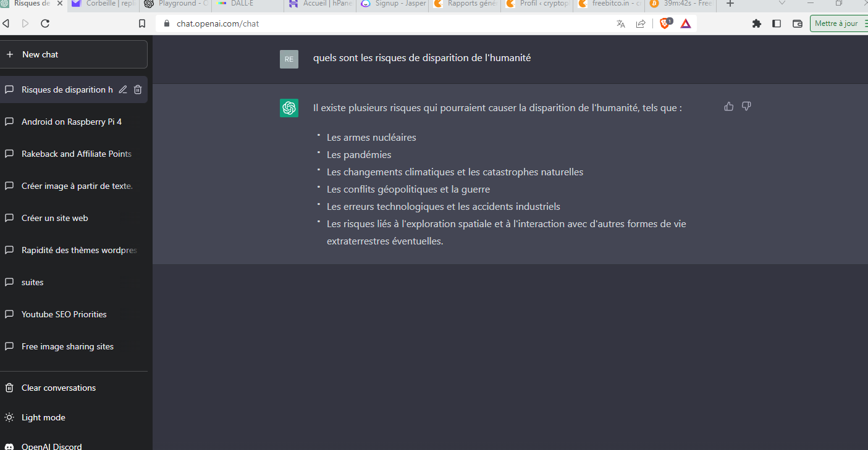
Task: Open the Brave wallet icon
Action: click(x=798, y=23)
